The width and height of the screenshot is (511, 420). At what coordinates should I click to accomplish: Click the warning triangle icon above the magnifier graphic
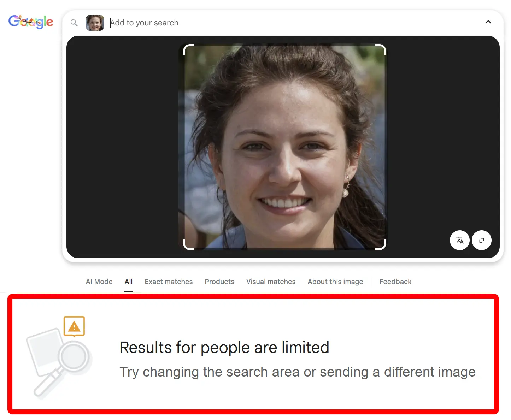click(x=74, y=326)
